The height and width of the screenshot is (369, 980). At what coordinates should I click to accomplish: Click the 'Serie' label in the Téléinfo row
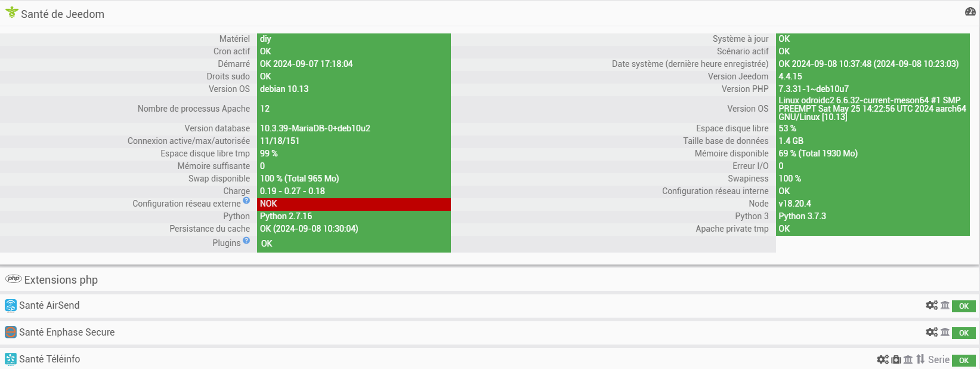938,359
